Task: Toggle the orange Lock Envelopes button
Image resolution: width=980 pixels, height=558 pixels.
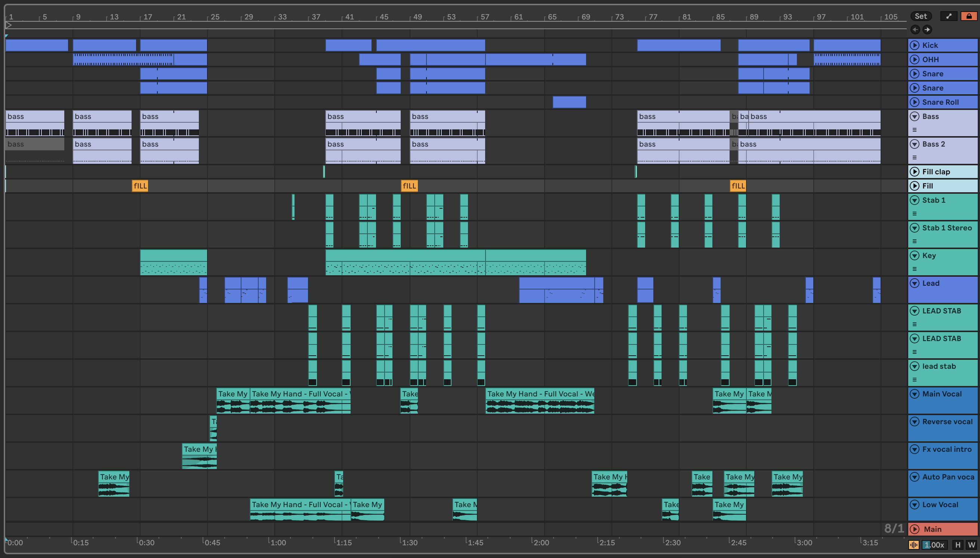Action: click(969, 16)
